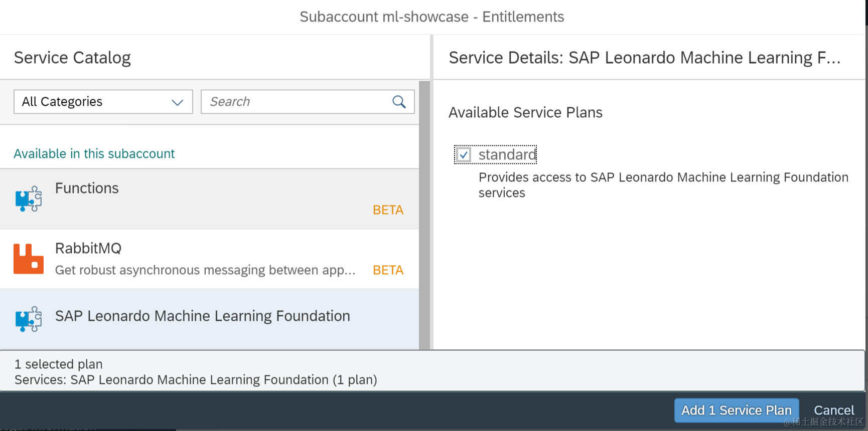Image resolution: width=868 pixels, height=431 pixels.
Task: Click the standard plan label text
Action: [507, 155]
